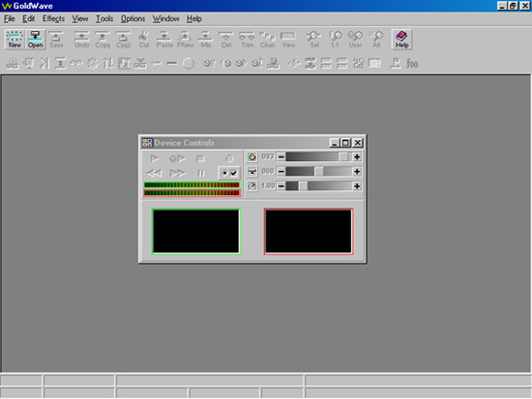Click the Chan channel toolbar button
This screenshot has height=399, width=532.
coord(267,40)
